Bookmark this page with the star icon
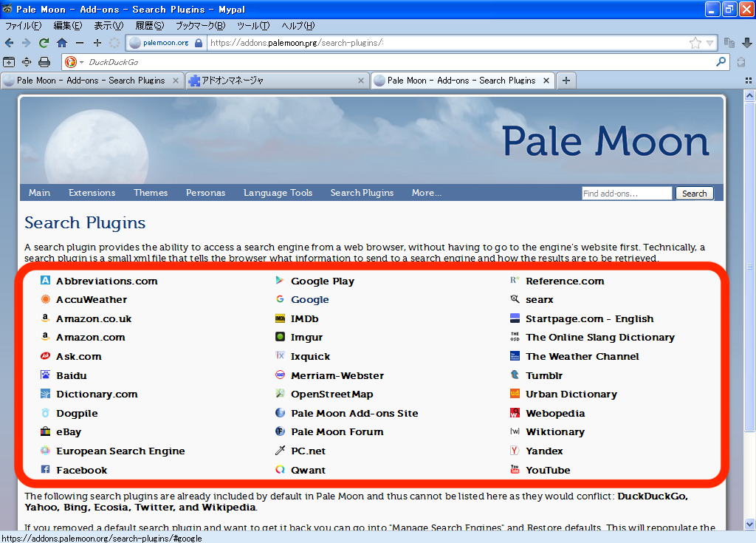Screen dimensions: 756x543 pyautogui.click(x=695, y=43)
